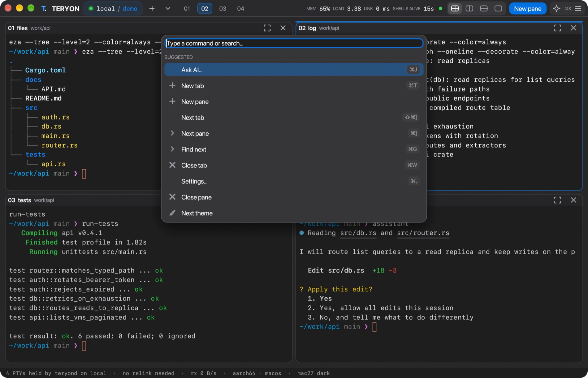Expand the chevron next to Next pane
The height and width of the screenshot is (378, 588).
pos(172,133)
